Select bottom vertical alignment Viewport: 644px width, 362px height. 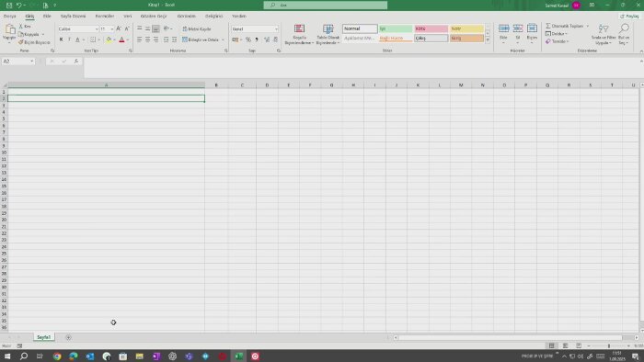[155, 28]
